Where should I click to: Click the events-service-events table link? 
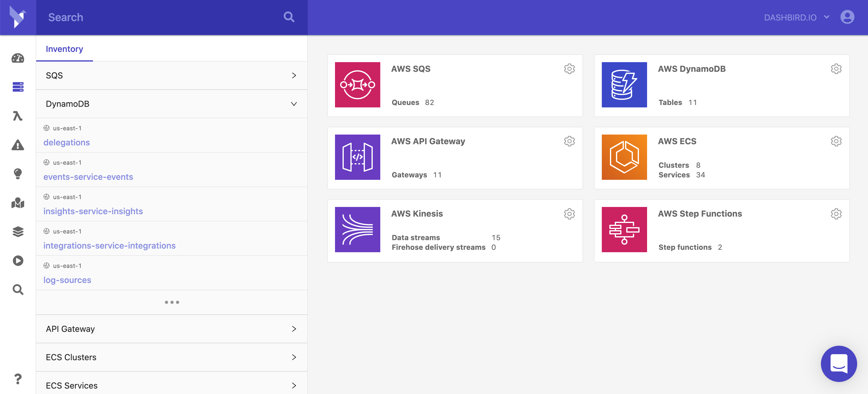[88, 176]
